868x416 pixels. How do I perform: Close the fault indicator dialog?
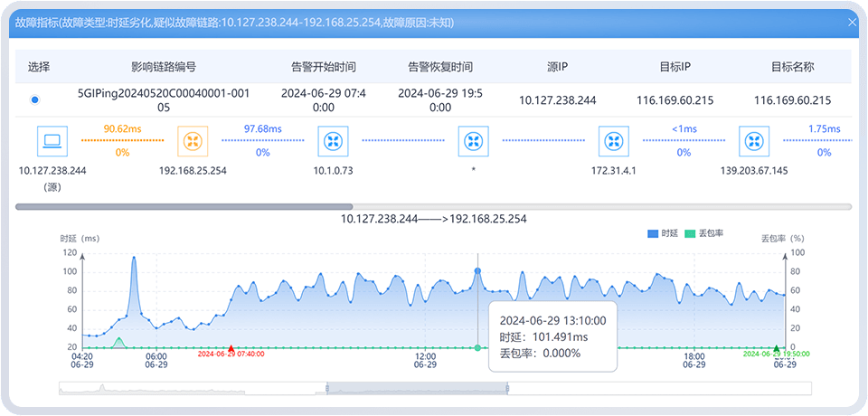click(x=852, y=22)
